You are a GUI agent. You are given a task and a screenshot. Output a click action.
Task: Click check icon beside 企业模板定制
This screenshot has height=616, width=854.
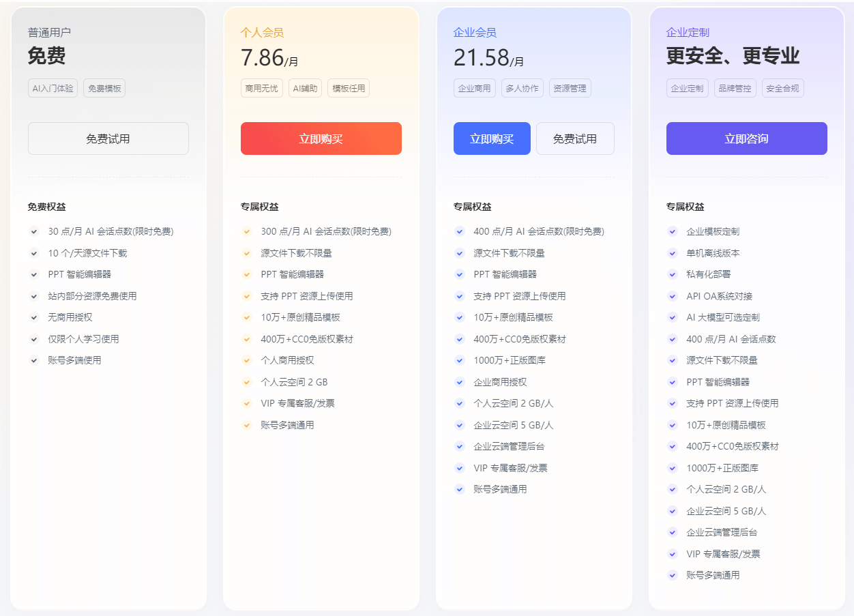pos(673,231)
